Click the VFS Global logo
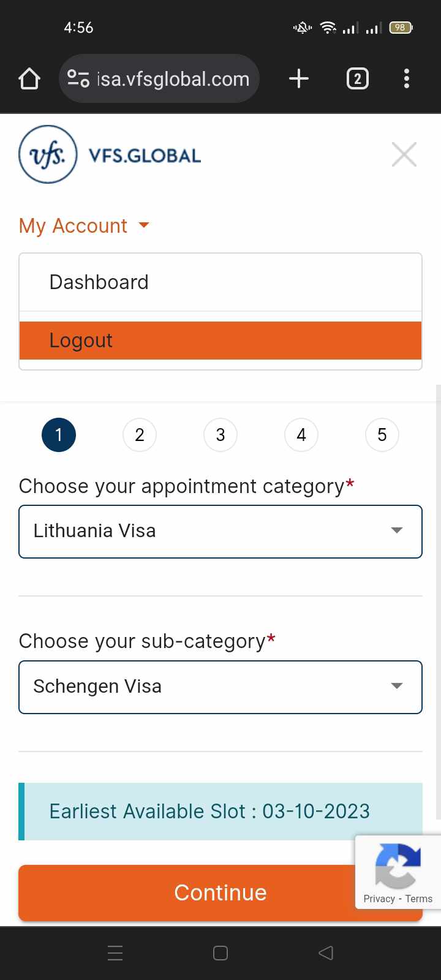 [110, 154]
